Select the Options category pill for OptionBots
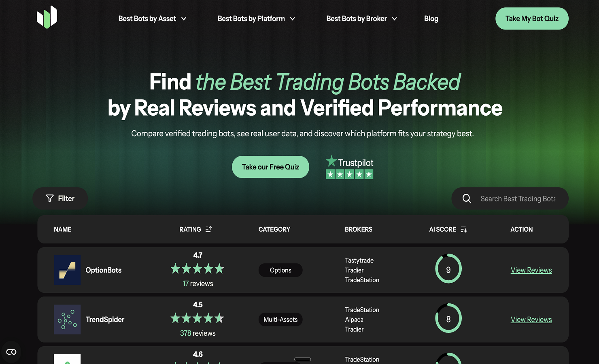The image size is (599, 364). pos(280,270)
